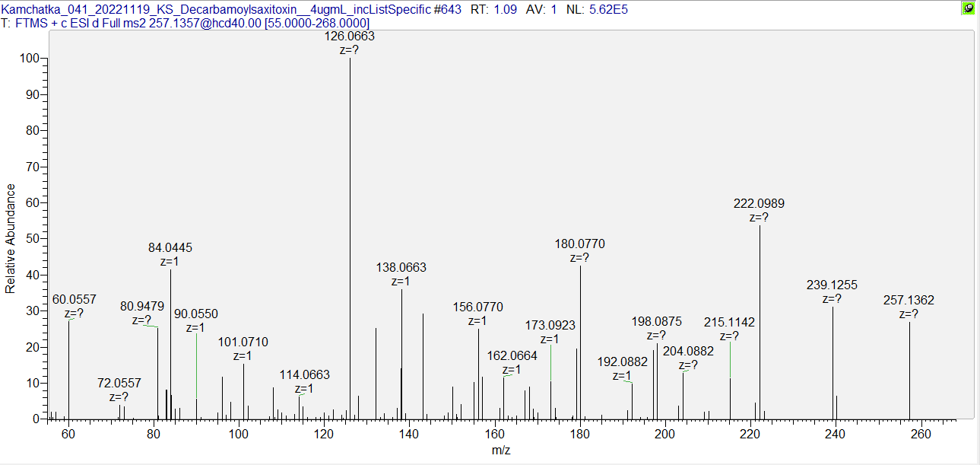Image resolution: width=980 pixels, height=465 pixels.
Task: Click the 138.0663 peak label
Action: [401, 268]
